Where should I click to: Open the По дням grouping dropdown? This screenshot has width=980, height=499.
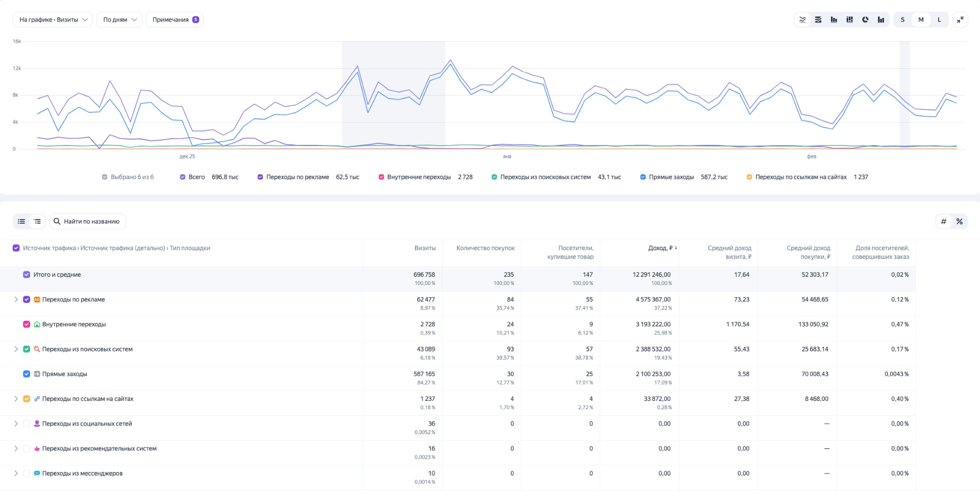[119, 20]
